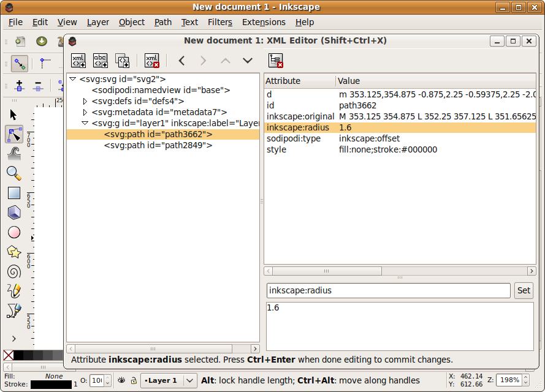Image resolution: width=545 pixels, height=392 pixels.
Task: Indent node with the right arrow
Action: pyautogui.click(x=204, y=61)
